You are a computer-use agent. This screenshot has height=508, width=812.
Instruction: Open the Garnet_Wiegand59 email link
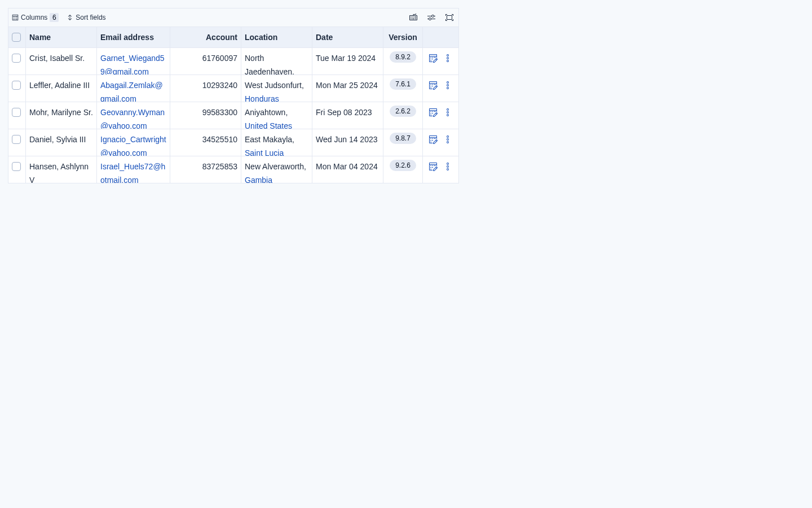point(133,64)
